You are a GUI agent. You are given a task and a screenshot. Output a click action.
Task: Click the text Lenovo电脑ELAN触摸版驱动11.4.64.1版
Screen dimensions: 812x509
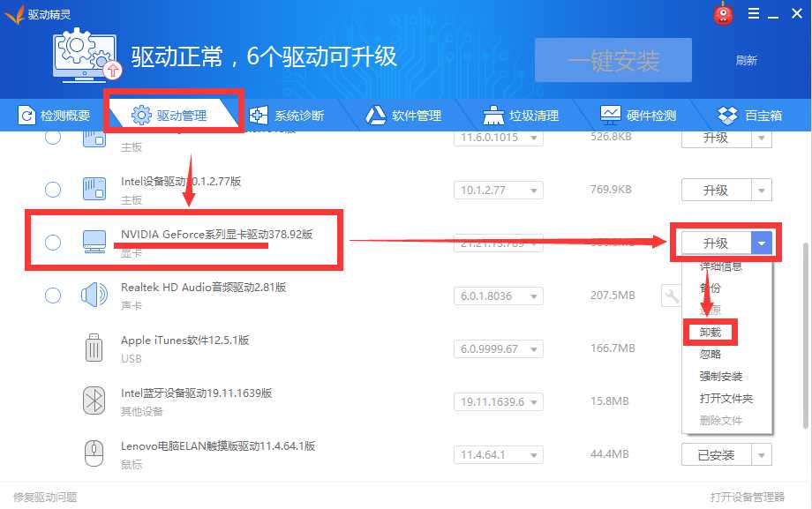pyautogui.click(x=218, y=445)
